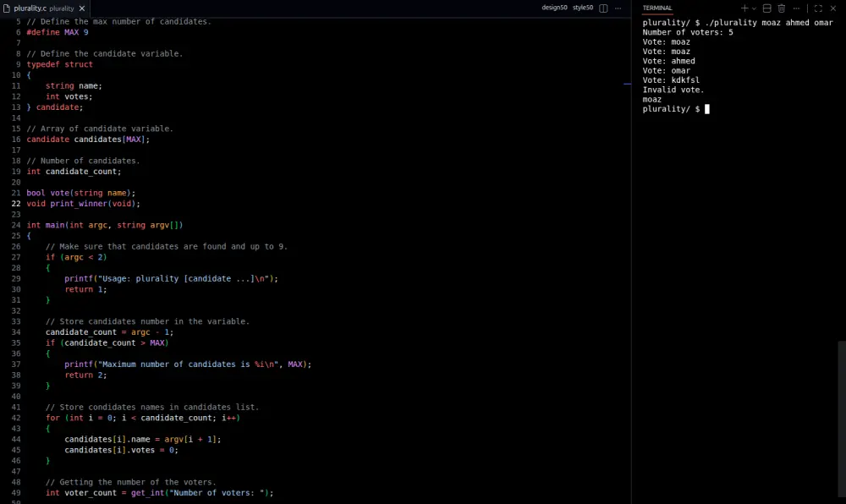This screenshot has width=846, height=504.
Task: Click 'candidates[i].name = argv[i + 1];'
Action: [142, 440]
